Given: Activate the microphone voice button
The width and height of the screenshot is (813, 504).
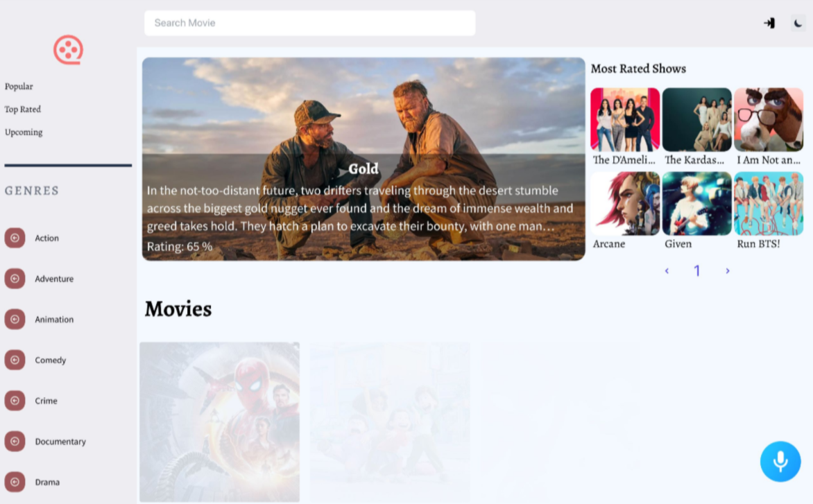Looking at the screenshot, I should coord(780,461).
